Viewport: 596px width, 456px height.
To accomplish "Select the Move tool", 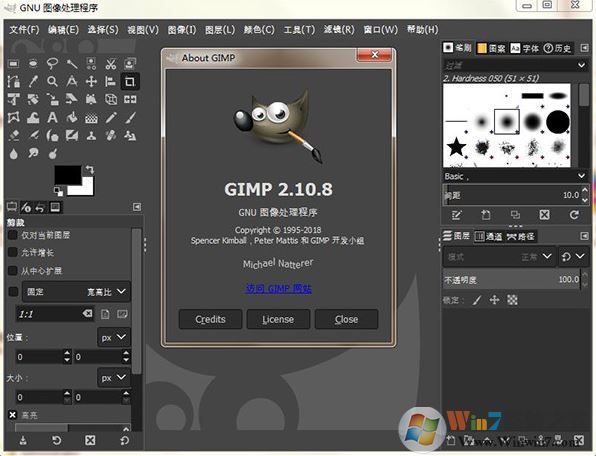I will [x=91, y=81].
